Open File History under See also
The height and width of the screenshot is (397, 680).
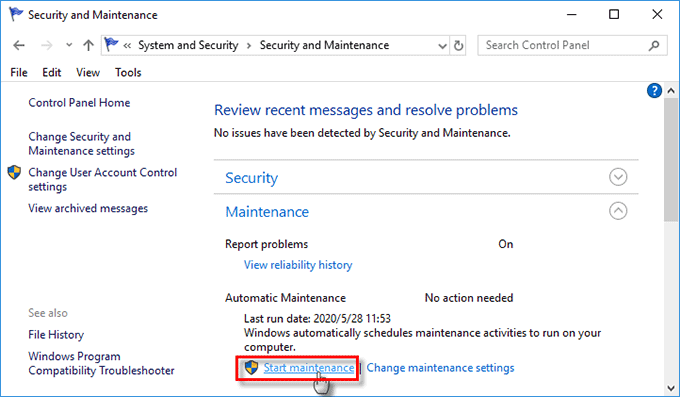click(56, 335)
